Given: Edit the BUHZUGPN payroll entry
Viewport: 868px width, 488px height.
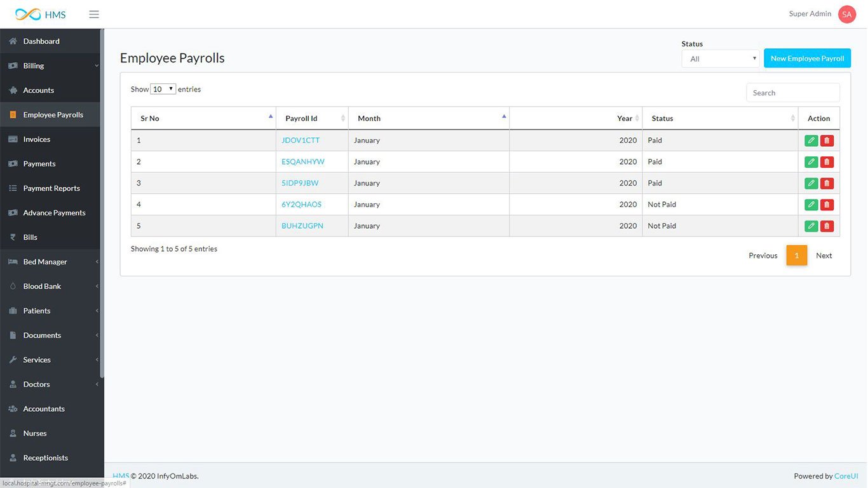Looking at the screenshot, I should 811,226.
